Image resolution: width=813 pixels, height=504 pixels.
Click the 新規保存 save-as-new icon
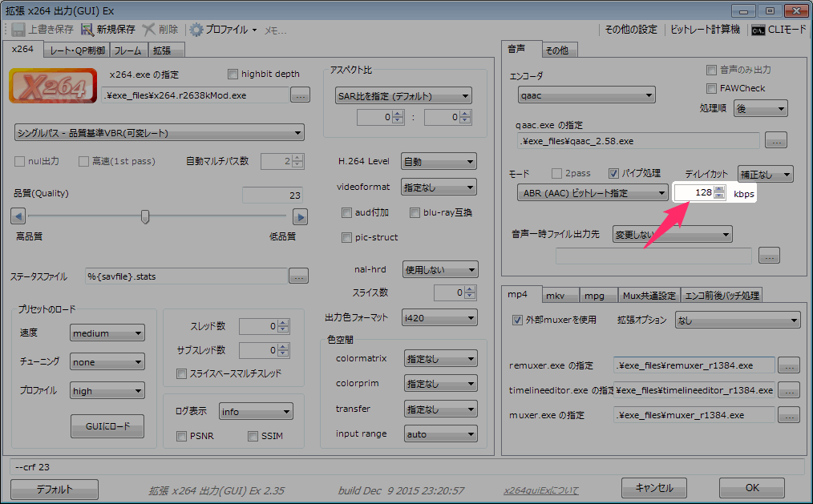[87, 30]
